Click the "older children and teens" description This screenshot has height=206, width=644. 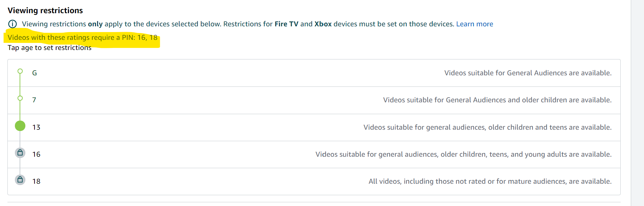487,127
